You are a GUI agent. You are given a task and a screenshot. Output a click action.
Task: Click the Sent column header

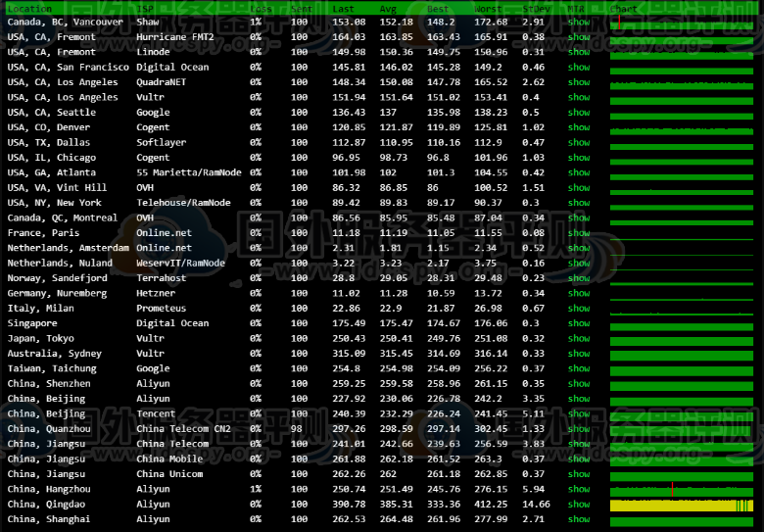(x=302, y=9)
